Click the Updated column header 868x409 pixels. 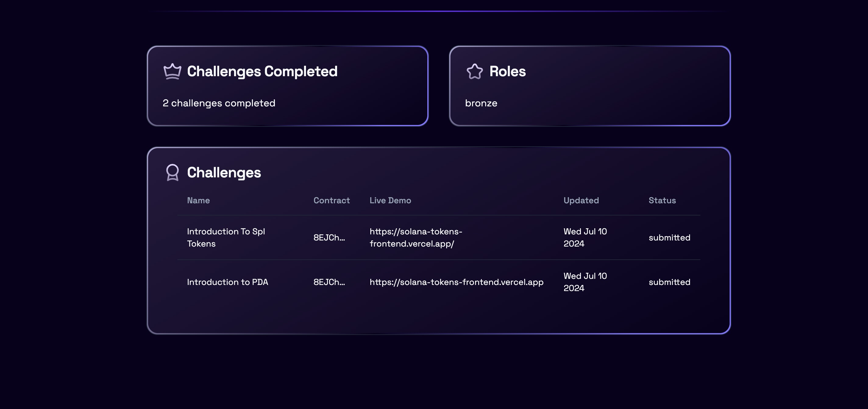[581, 201]
